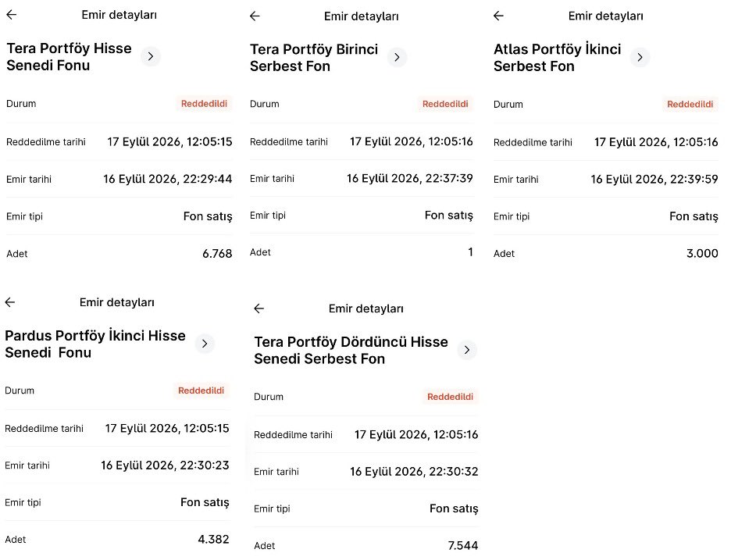Go back from Tera Portföy Birinci Serbest Fon

(x=255, y=16)
